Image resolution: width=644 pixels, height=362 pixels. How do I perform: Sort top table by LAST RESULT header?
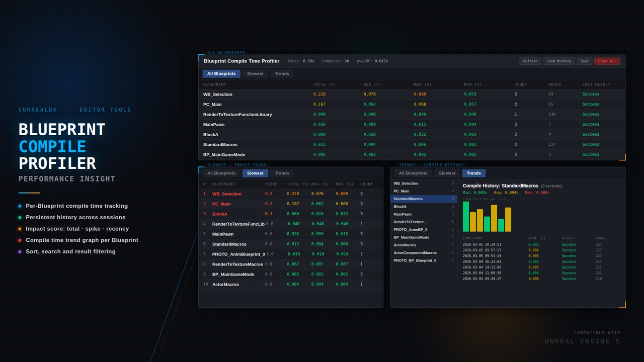596,84
